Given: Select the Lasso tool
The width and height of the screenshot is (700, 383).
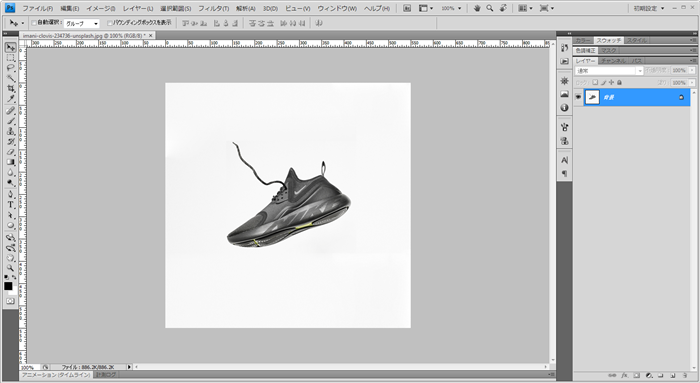Looking at the screenshot, I should pos(11,68).
